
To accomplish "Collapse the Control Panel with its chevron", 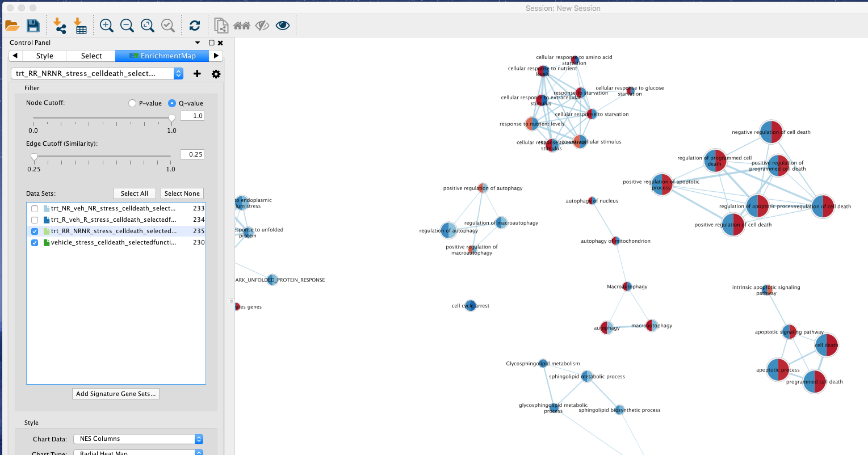I will point(197,43).
